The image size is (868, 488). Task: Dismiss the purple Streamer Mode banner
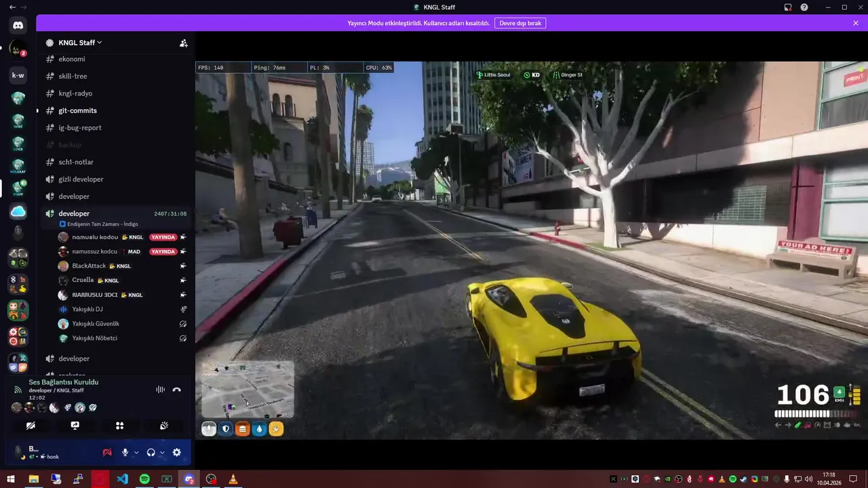[856, 23]
